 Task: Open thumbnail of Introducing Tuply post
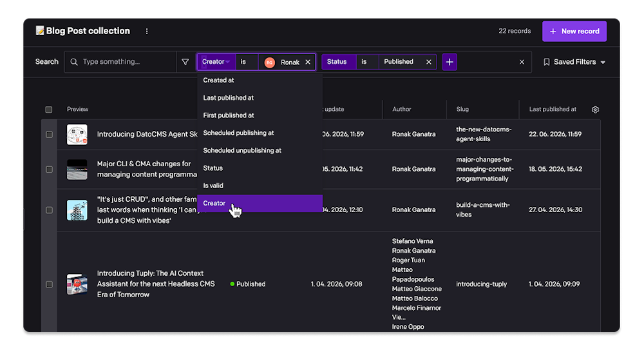click(x=77, y=284)
